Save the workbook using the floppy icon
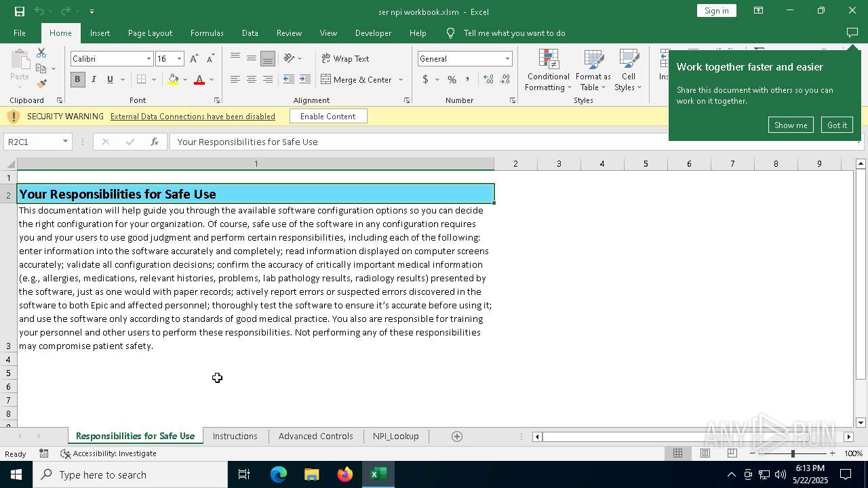Viewport: 868px width, 488px height. tap(20, 12)
